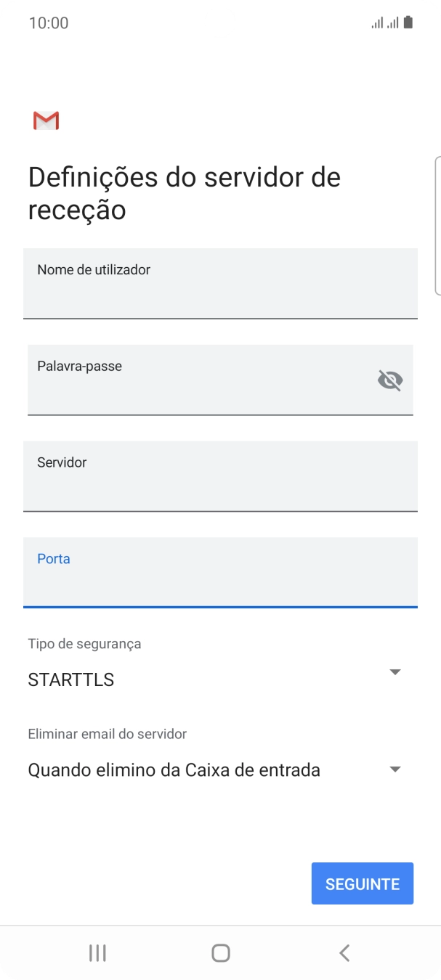Focus the Porta field
Image resolution: width=441 pixels, height=980 pixels.
tap(220, 573)
